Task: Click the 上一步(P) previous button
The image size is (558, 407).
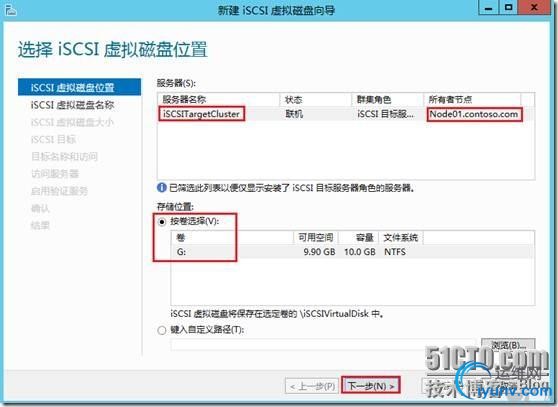Action: (312, 386)
